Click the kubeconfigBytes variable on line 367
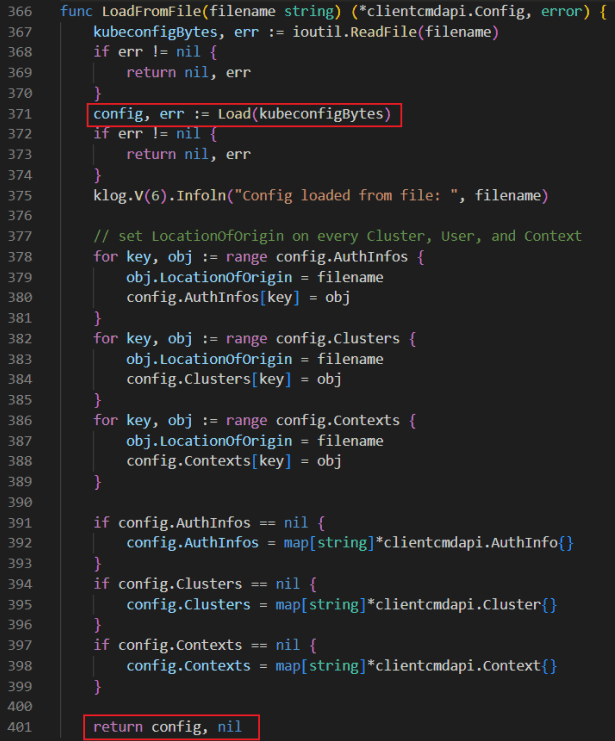The width and height of the screenshot is (615, 741). pos(155,32)
